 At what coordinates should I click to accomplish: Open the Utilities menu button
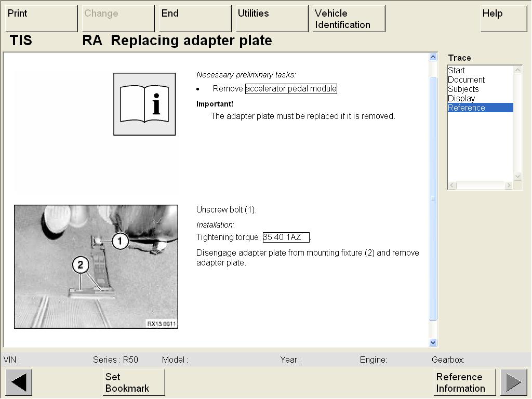point(272,19)
